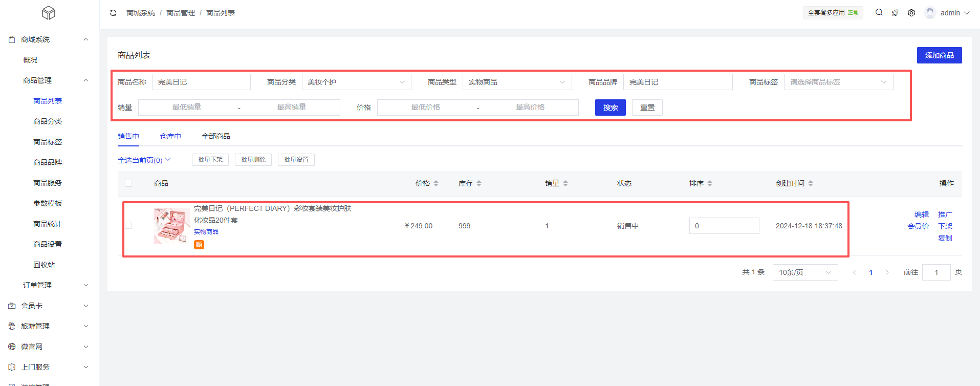Viewport: 980px width, 386px height.
Task: Sort by sales using the 销量 sort arrows
Action: (565, 183)
